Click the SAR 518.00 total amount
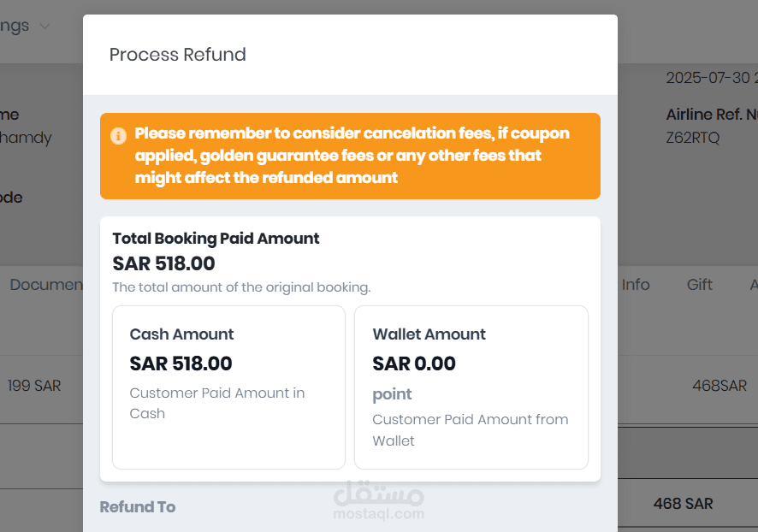This screenshot has width=758, height=532. click(x=163, y=264)
